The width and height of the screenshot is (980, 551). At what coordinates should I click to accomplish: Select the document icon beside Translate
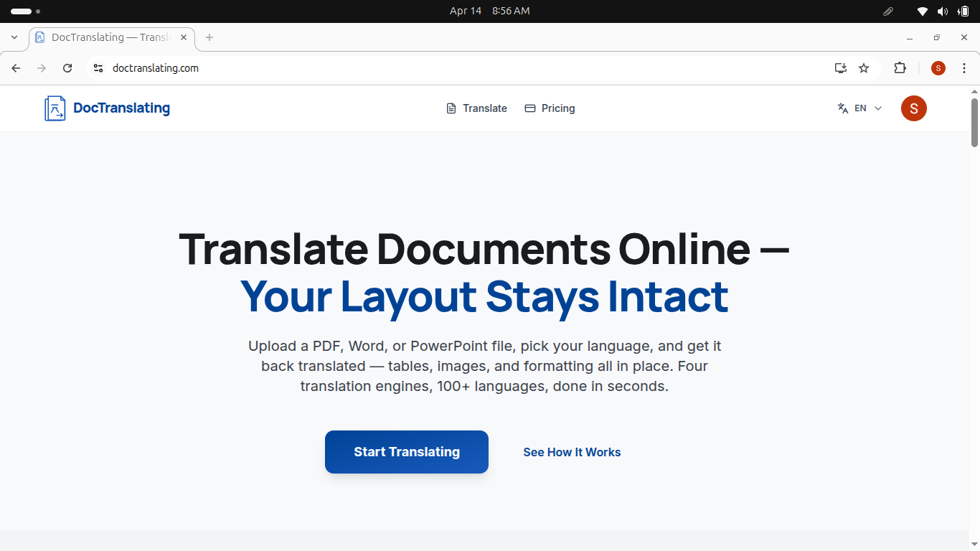(x=451, y=108)
